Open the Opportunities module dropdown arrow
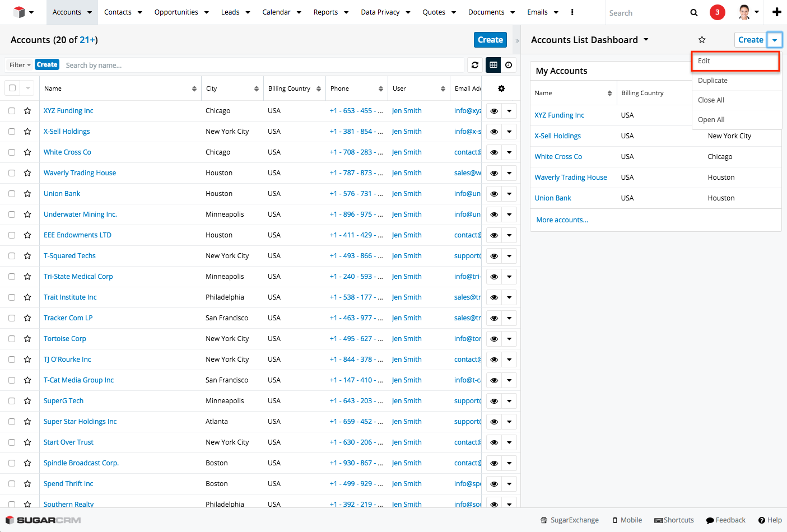This screenshot has height=532, width=787. coord(206,12)
